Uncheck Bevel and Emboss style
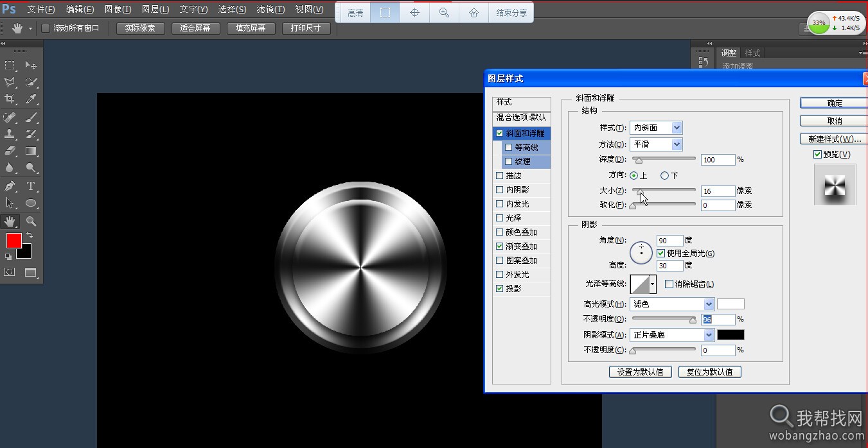The width and height of the screenshot is (868, 448). [500, 134]
